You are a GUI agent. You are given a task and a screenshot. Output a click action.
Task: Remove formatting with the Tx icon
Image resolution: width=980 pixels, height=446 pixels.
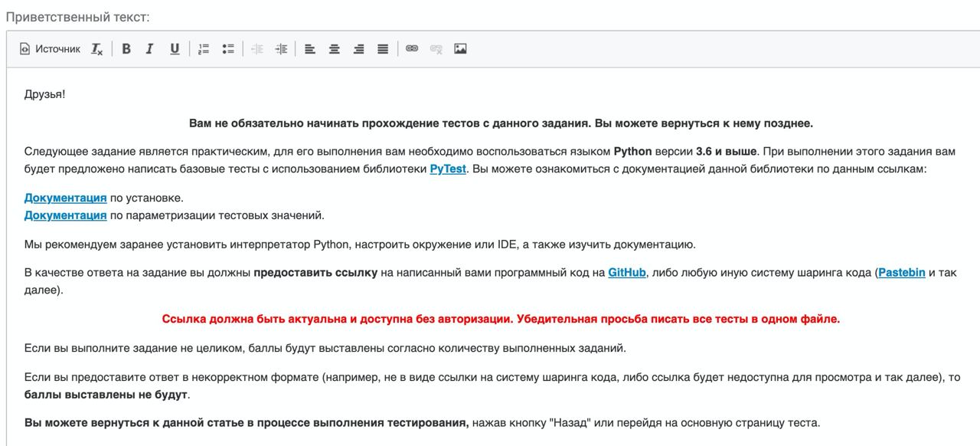coord(97,49)
